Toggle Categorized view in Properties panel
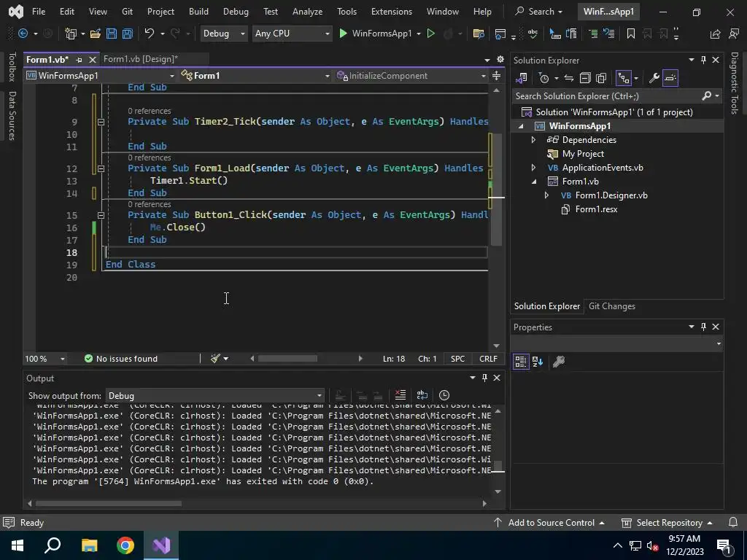Screen dimensions: 747x560 click(521, 361)
